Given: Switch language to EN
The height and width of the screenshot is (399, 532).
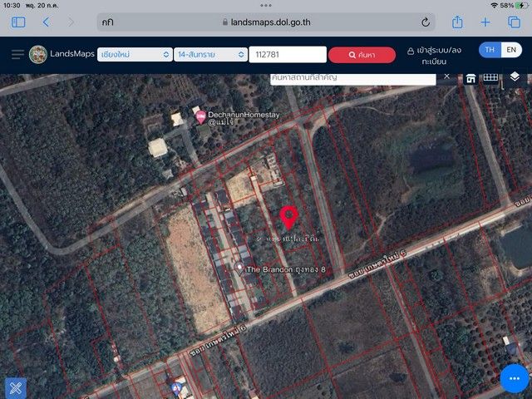Looking at the screenshot, I should (x=512, y=50).
